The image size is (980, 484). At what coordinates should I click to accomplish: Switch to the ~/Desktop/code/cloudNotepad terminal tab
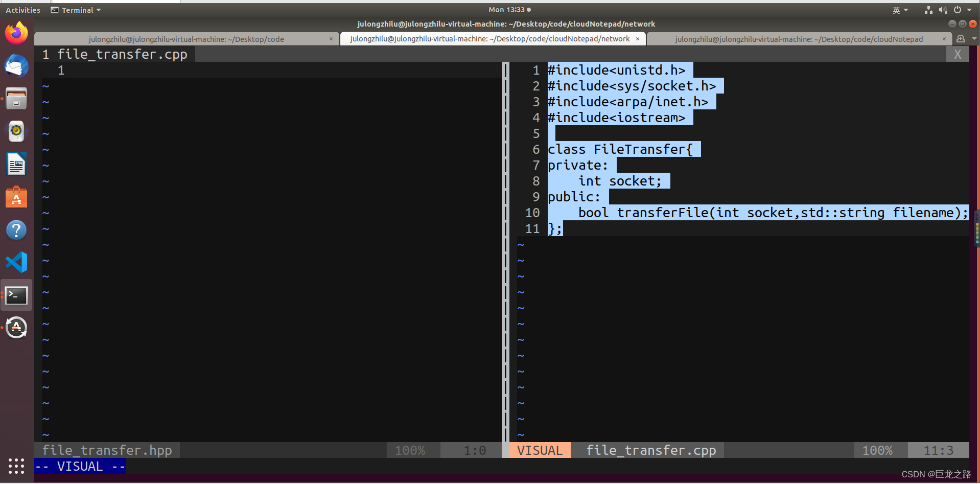click(x=799, y=39)
